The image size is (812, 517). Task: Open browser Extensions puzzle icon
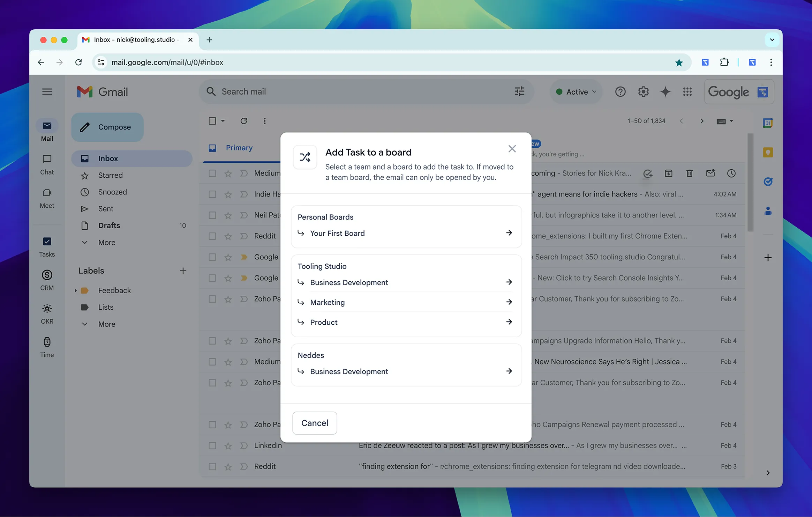tap(724, 62)
